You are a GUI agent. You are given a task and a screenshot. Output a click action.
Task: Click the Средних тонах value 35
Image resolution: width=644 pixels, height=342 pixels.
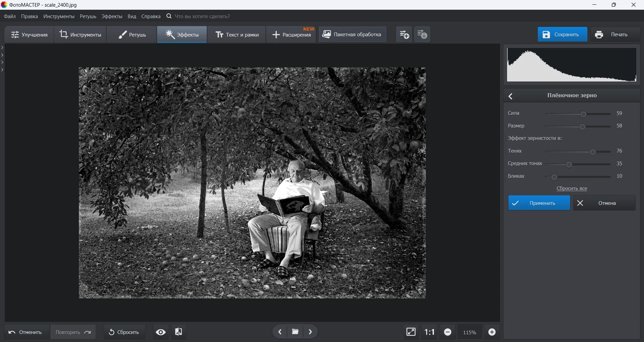620,164
